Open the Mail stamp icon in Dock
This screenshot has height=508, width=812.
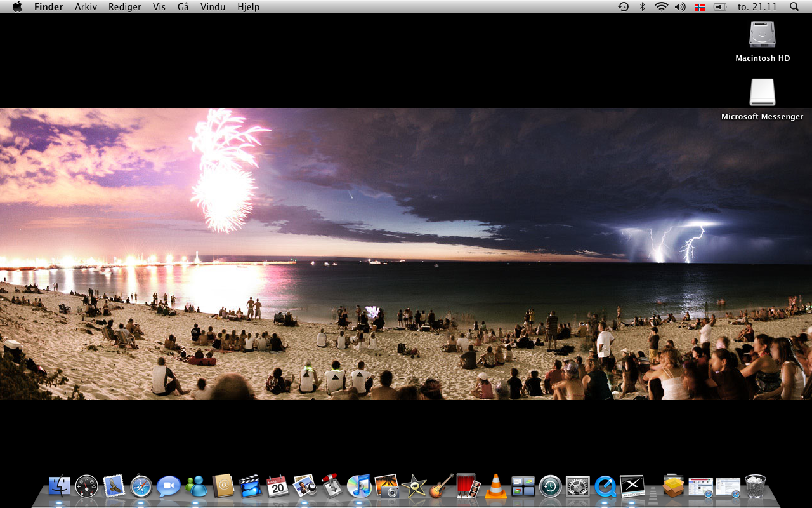pos(114,486)
